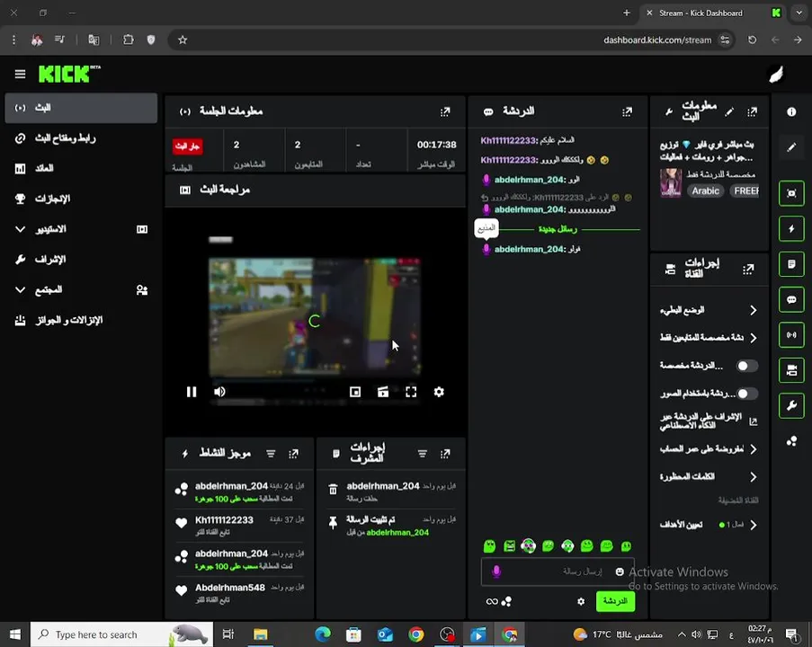812x647 pixels.
Task: Filter the moderator actions panel
Action: coord(423,454)
